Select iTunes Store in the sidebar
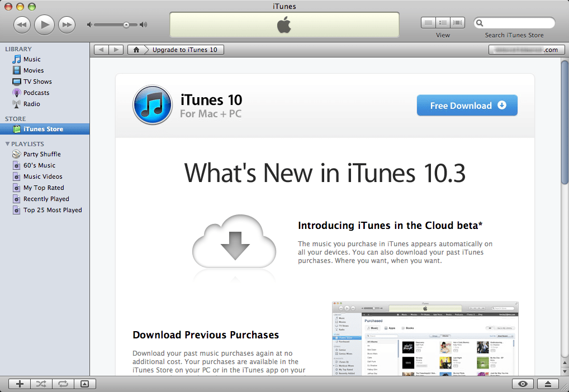The height and width of the screenshot is (392, 569). [45, 129]
